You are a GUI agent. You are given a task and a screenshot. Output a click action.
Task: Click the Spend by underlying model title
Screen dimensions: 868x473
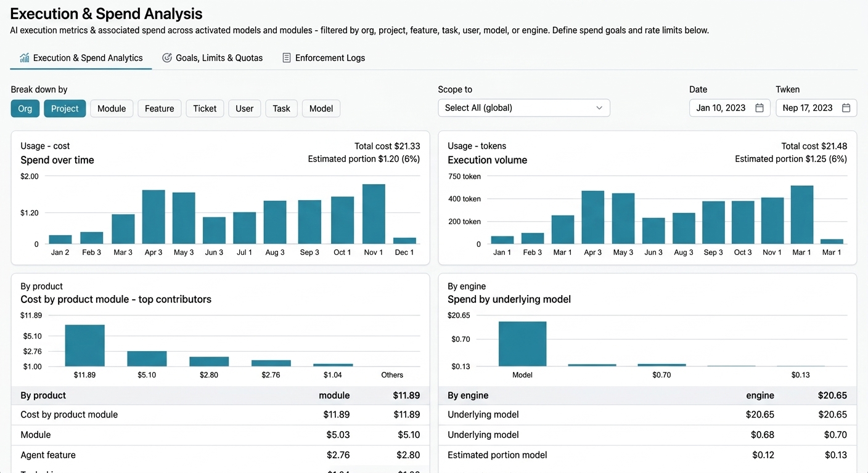pyautogui.click(x=509, y=299)
